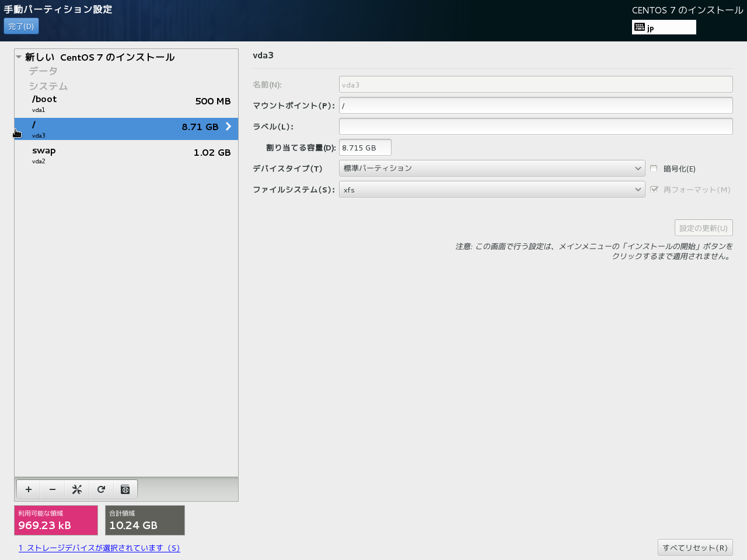Screen dimensions: 747x560
Task: Click the reload storage configuration icon
Action: click(x=101, y=489)
